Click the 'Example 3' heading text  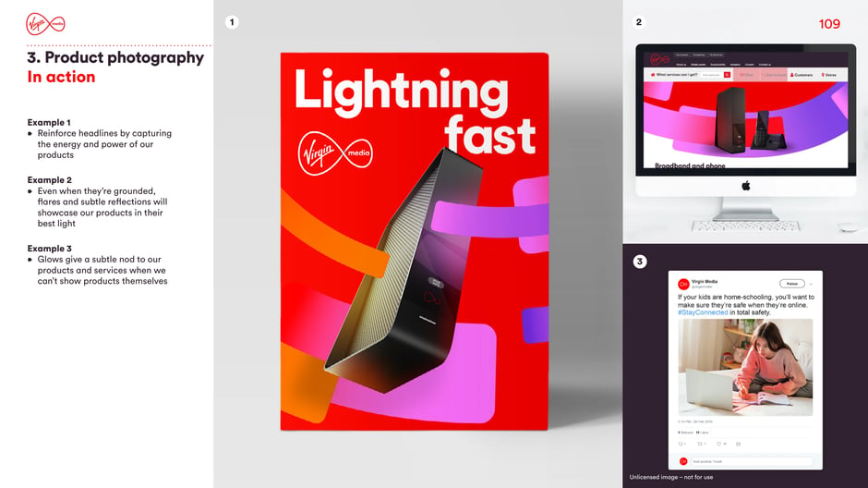coord(49,249)
